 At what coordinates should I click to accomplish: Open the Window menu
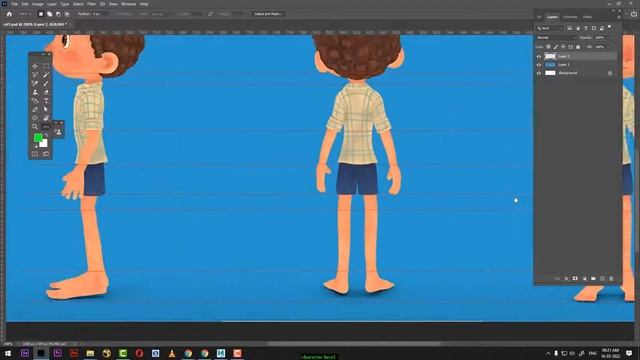(x=128, y=4)
